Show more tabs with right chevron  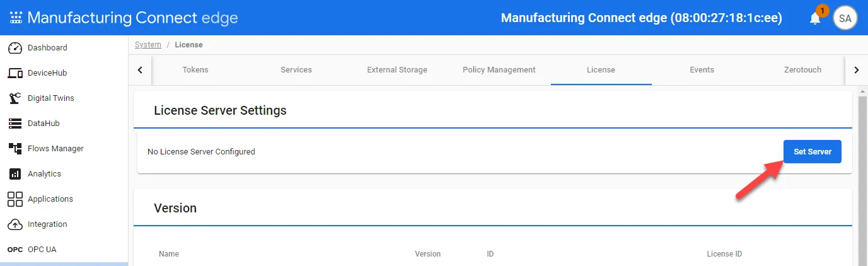pos(856,70)
